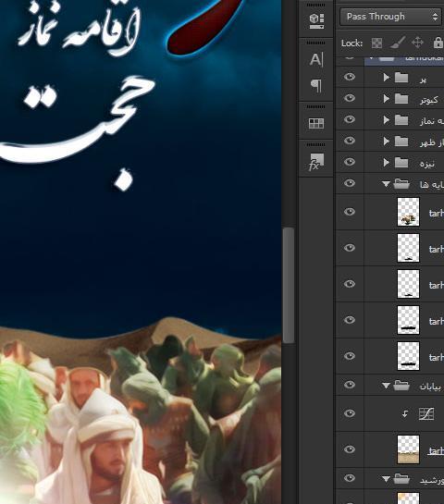
Task: Click the پر group name
Action: [x=423, y=80]
